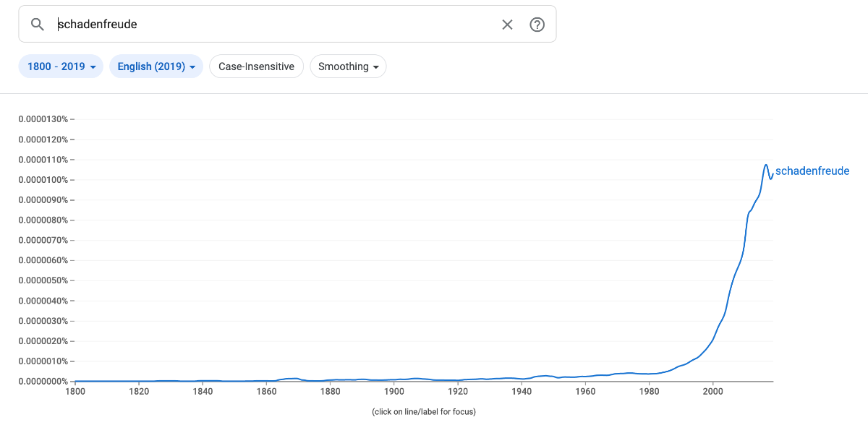Open the help question mark icon

(x=537, y=25)
